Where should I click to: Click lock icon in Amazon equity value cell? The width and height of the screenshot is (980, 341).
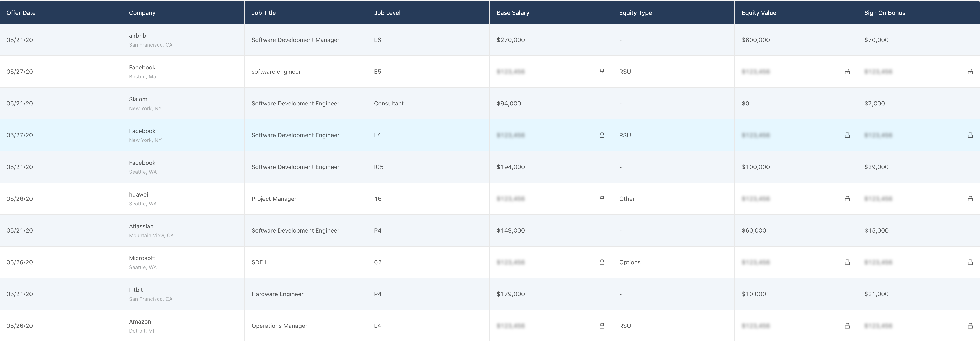tap(847, 325)
